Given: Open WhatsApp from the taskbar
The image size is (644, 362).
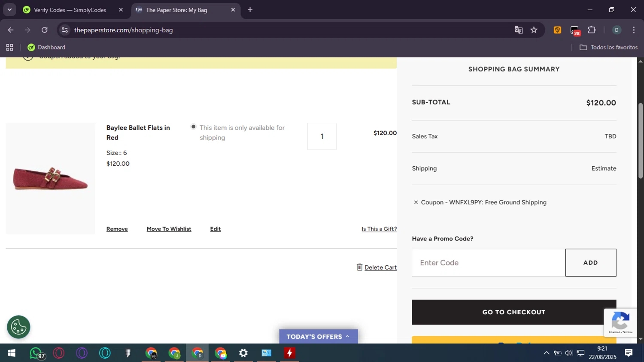Looking at the screenshot, I should (x=36, y=353).
